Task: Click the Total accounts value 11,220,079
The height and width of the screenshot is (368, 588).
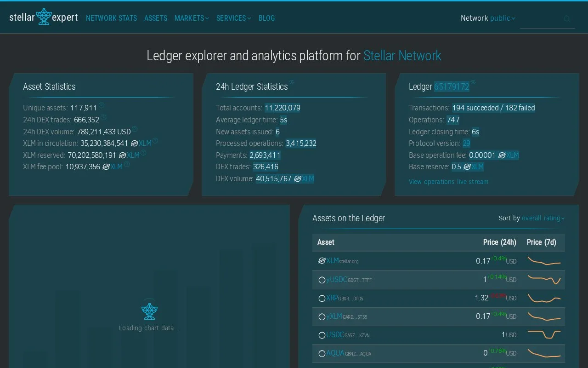Action: point(283,108)
